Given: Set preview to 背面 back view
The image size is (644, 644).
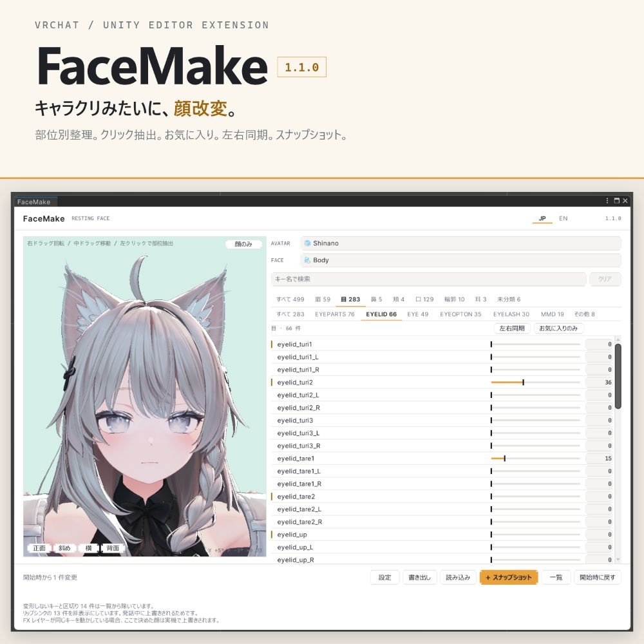Looking at the screenshot, I should (113, 548).
